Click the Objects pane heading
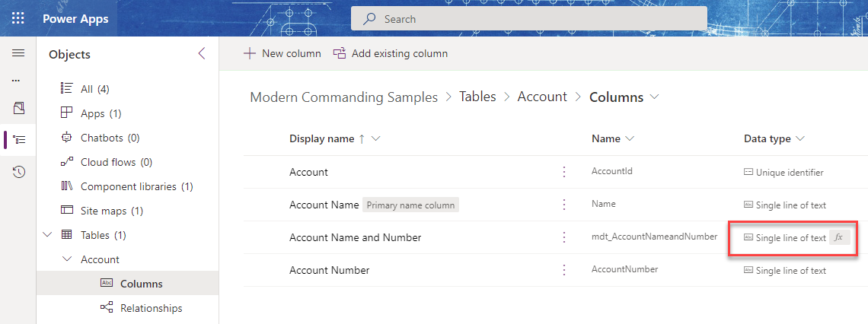This screenshot has height=324, width=868. [69, 54]
